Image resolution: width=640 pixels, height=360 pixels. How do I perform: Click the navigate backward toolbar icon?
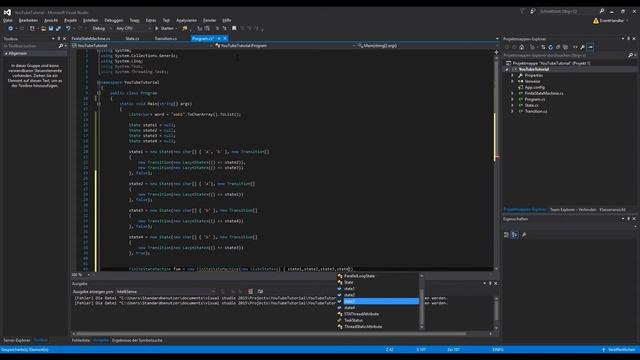11,29
